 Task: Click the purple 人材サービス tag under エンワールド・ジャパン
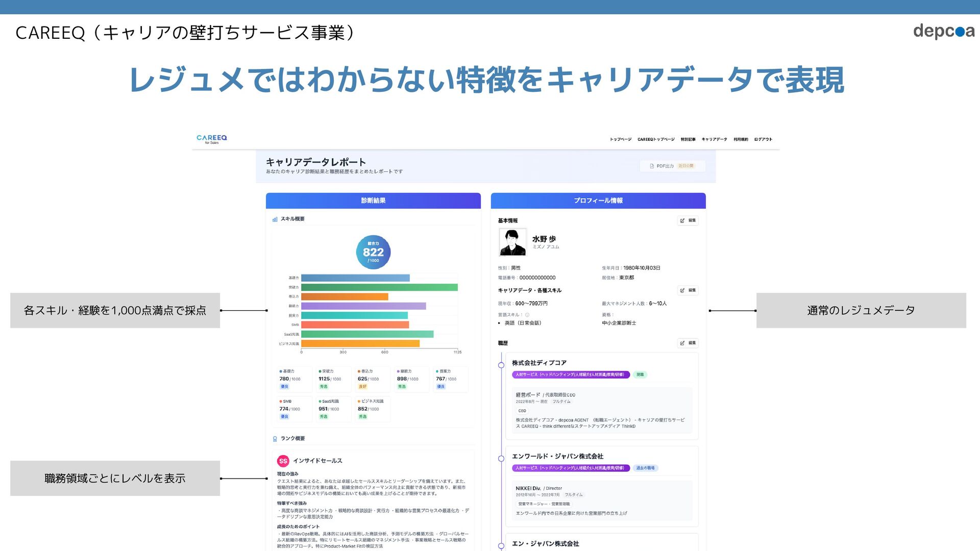click(x=571, y=468)
